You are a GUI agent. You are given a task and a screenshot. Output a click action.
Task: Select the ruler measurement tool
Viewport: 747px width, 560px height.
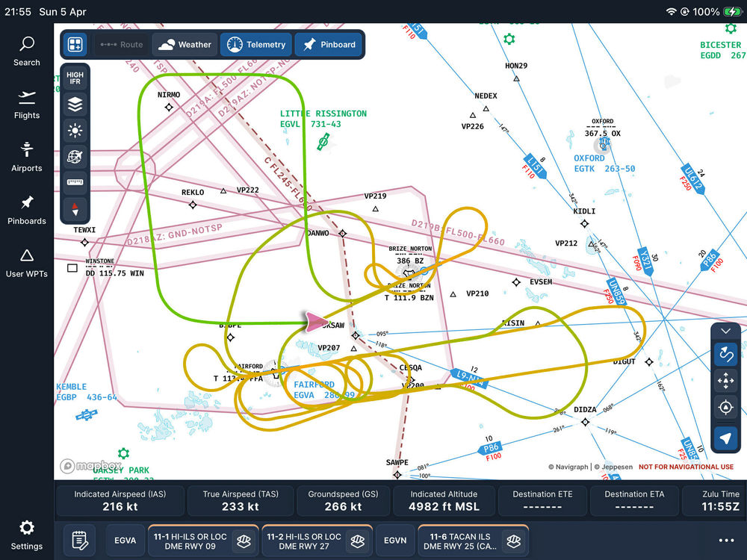point(75,182)
